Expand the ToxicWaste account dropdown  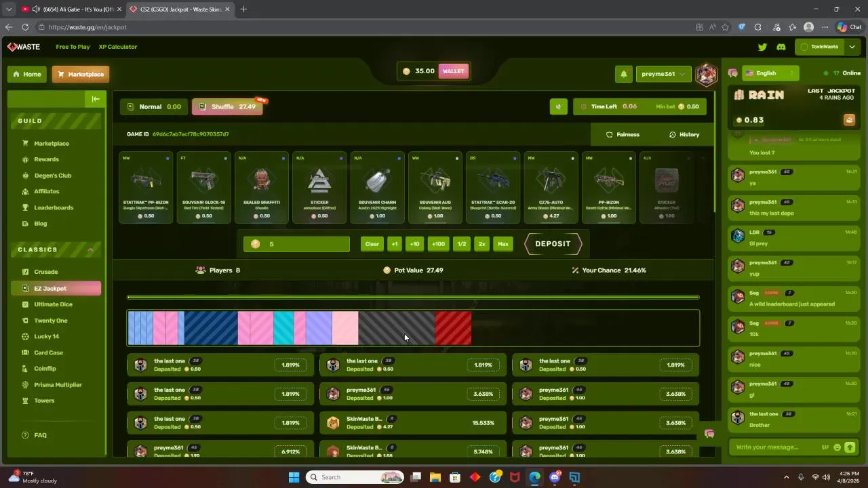(x=852, y=47)
